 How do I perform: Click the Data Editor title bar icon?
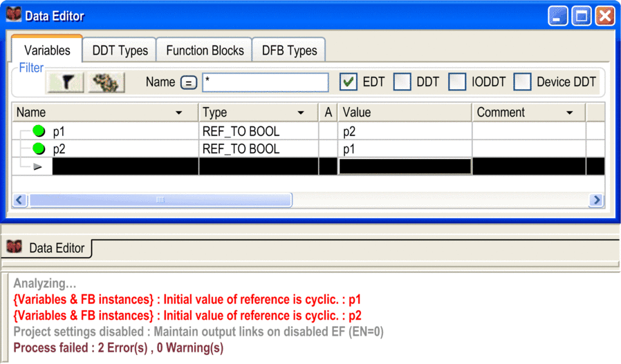pyautogui.click(x=14, y=15)
